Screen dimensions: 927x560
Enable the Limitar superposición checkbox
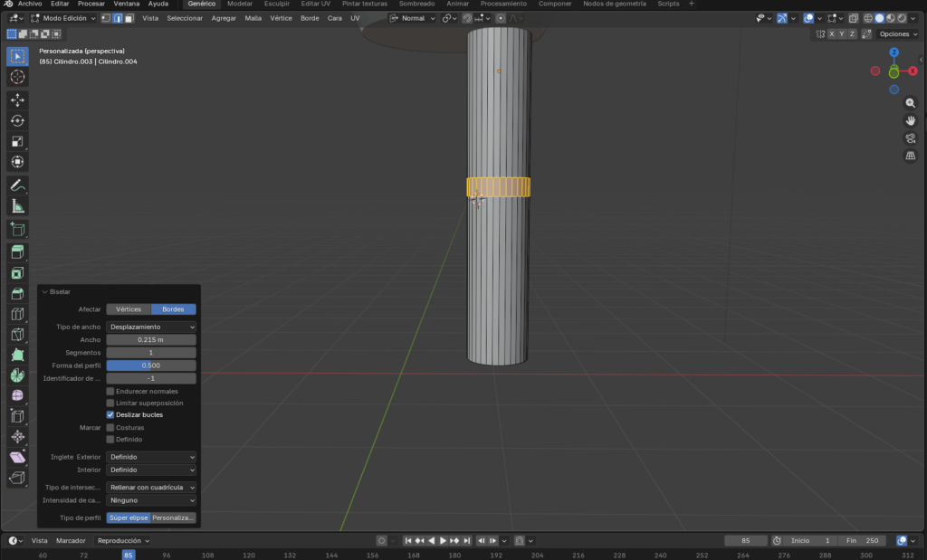pos(110,403)
